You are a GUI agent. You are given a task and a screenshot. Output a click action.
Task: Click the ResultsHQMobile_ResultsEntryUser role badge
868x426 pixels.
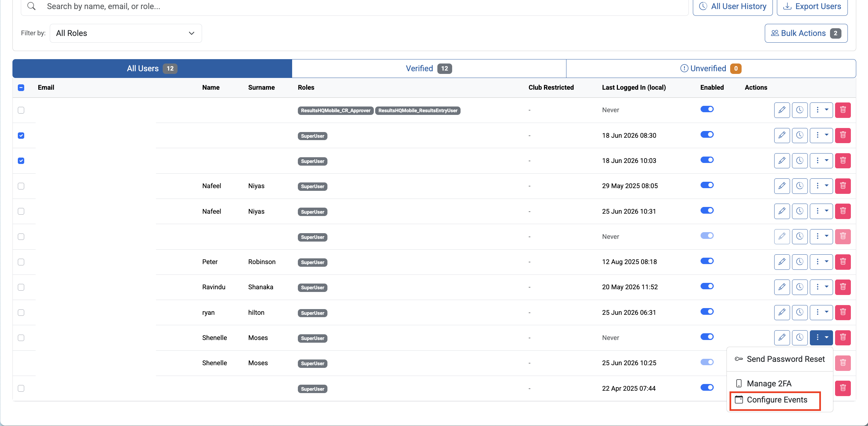[418, 111]
